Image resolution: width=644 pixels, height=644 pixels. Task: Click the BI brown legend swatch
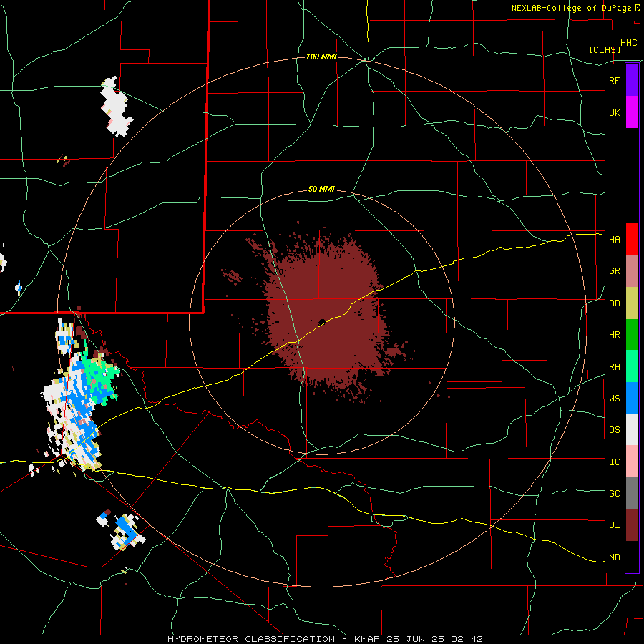[632, 525]
